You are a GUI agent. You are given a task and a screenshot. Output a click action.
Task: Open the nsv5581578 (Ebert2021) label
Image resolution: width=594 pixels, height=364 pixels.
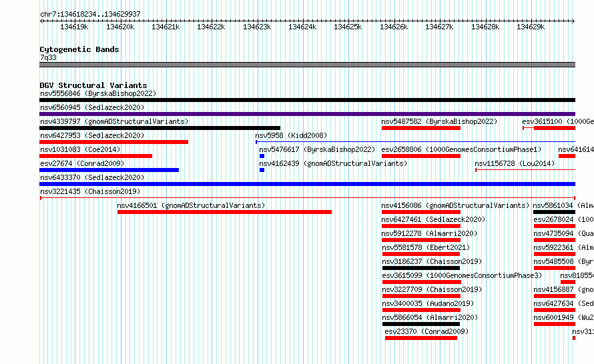425,247
